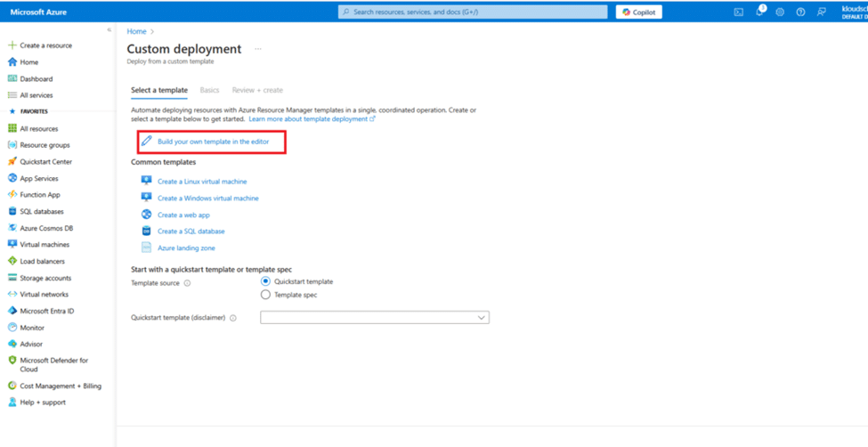Image resolution: width=868 pixels, height=447 pixels.
Task: Click the Azure landing zone icon
Action: (147, 248)
